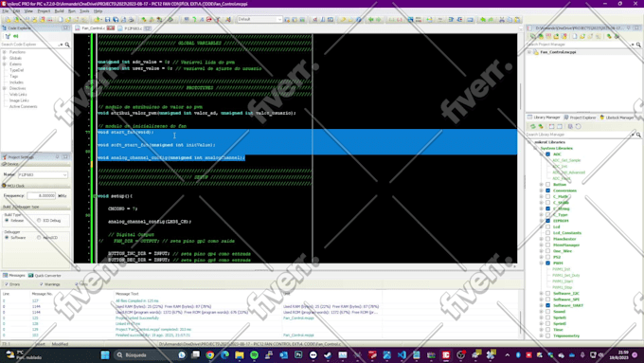Click the Library Manager refresh green icon
Screen dimensions: 644x363
tap(532, 127)
